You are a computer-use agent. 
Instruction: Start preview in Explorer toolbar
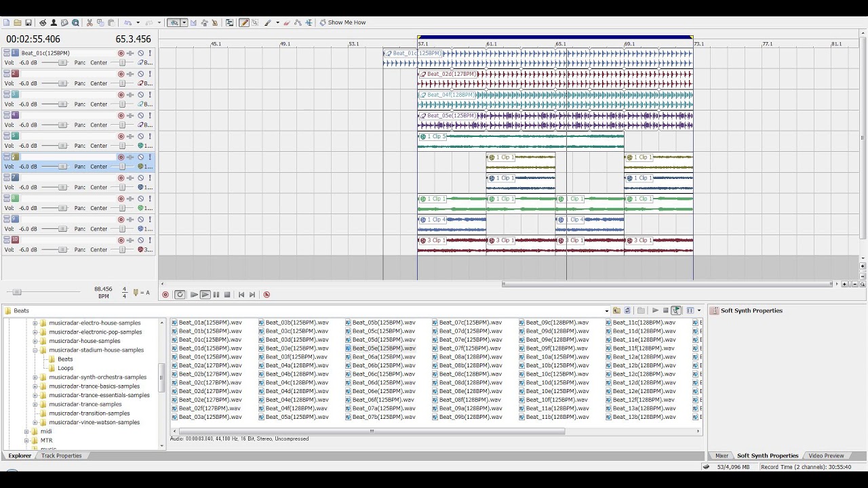click(655, 310)
